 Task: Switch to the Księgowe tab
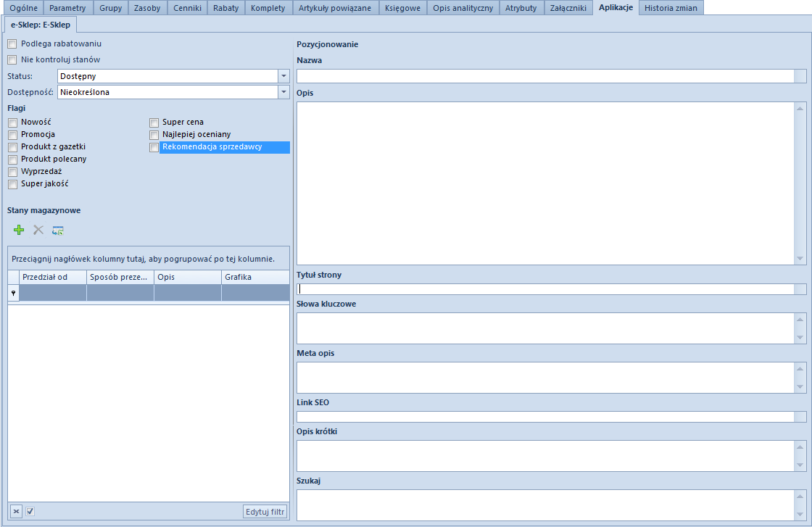pos(403,8)
